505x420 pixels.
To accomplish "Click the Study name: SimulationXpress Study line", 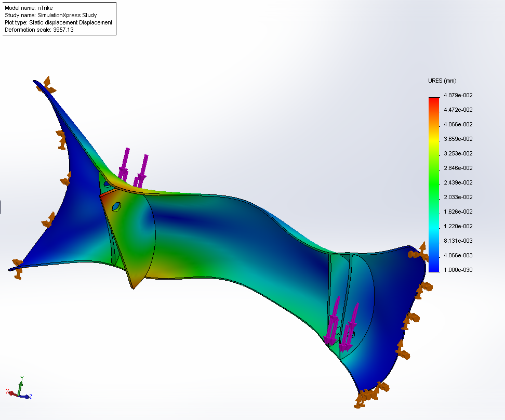I will [x=50, y=15].
